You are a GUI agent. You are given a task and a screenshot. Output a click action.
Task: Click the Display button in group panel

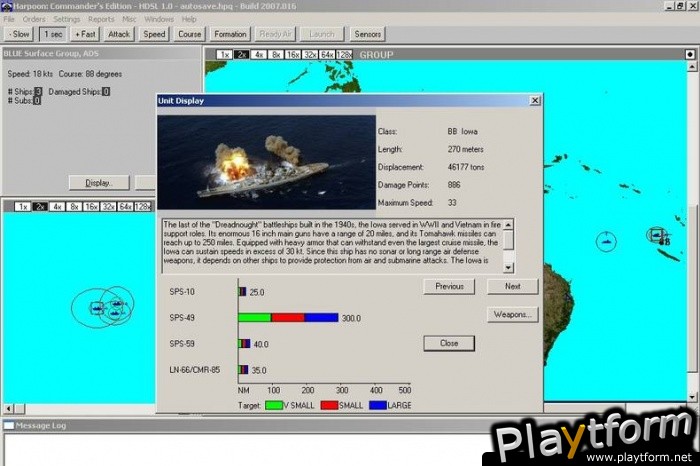tap(99, 183)
